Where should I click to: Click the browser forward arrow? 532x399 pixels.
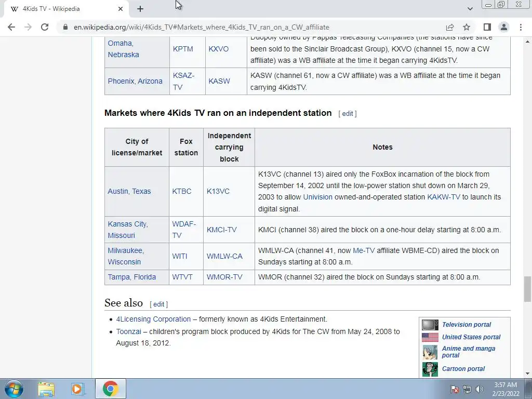coord(28,27)
